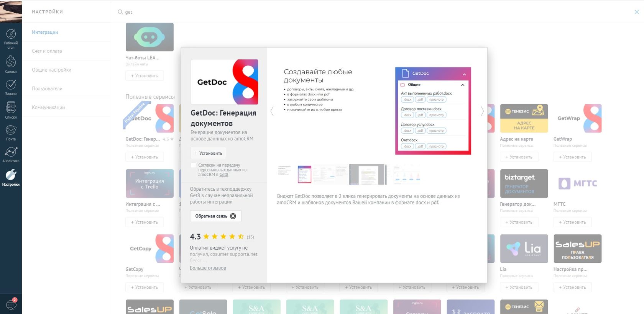Screen dimensions: 644x314
Task: Install Чат-боты LEA with its Установить button
Action: (145, 76)
